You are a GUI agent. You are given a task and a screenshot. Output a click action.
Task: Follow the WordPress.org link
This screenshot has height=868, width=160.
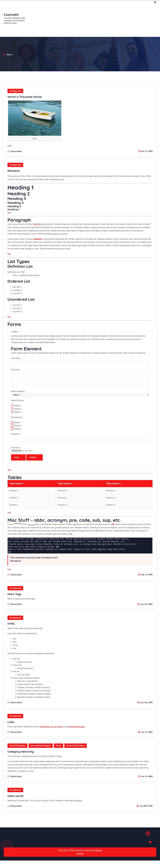(46, 727)
